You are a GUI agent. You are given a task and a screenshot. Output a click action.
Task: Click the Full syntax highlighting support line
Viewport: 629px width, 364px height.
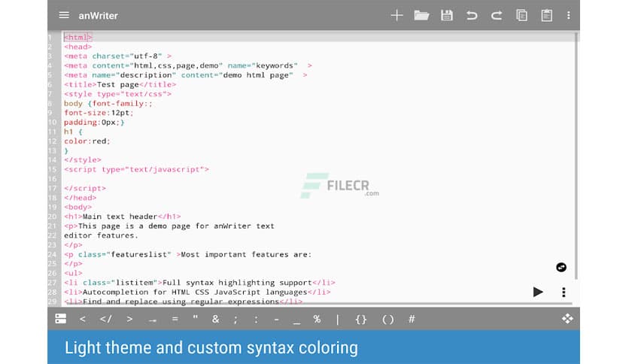pos(199,283)
